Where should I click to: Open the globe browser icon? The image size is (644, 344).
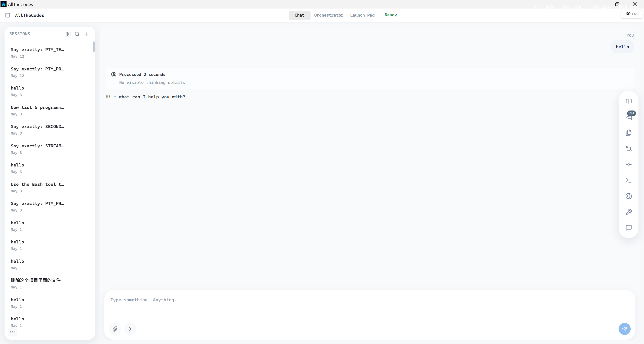point(629,196)
